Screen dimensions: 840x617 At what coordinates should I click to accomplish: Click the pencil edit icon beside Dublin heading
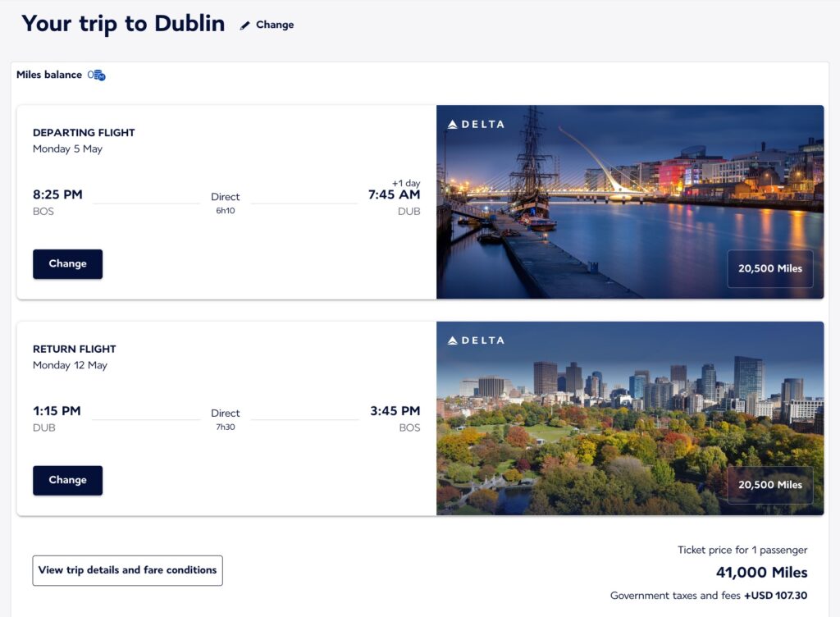coord(244,25)
